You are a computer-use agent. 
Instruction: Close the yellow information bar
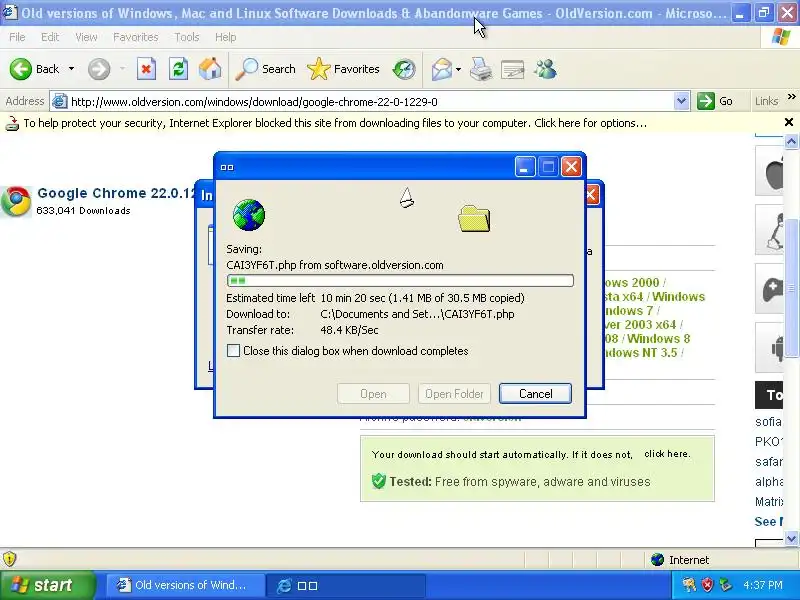click(x=789, y=122)
